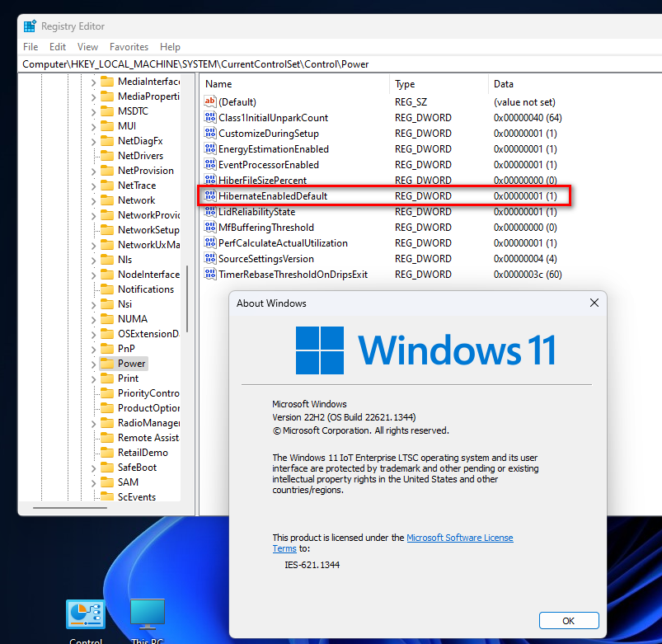Viewport: 662px width, 644px height.
Task: Sort values by the Type column header
Action: click(x=439, y=84)
